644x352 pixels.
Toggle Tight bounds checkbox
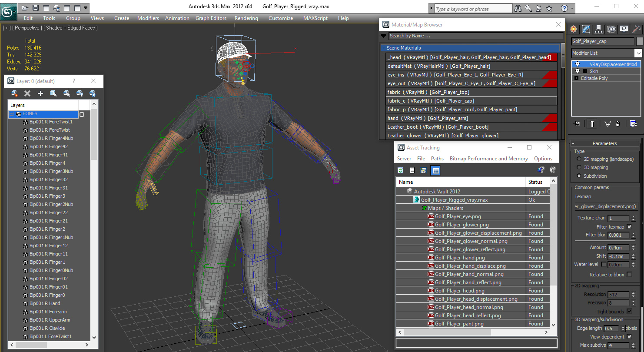[629, 312]
